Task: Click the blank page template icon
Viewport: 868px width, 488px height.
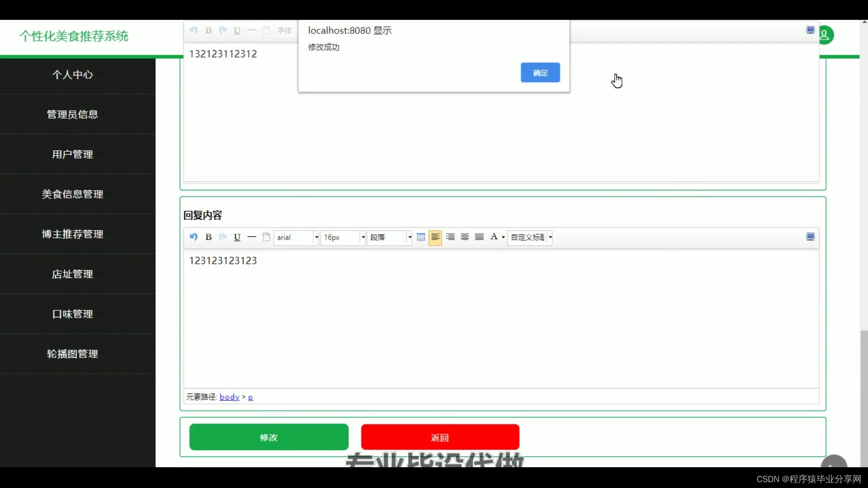Action: pos(266,237)
